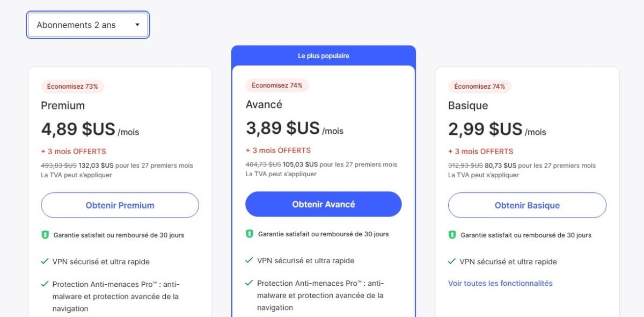The height and width of the screenshot is (317, 644).
Task: Click the checkmark beside Avancé's Protection Anti-menaces Pro
Action: pyautogui.click(x=249, y=283)
